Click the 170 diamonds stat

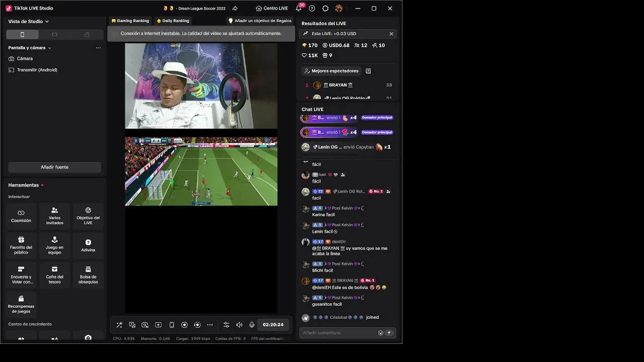[x=309, y=45]
